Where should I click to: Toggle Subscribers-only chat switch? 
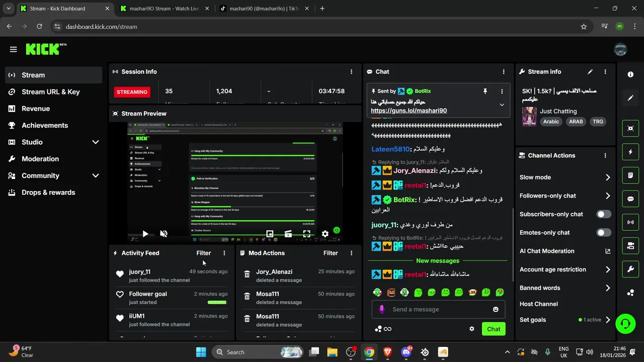point(604,214)
